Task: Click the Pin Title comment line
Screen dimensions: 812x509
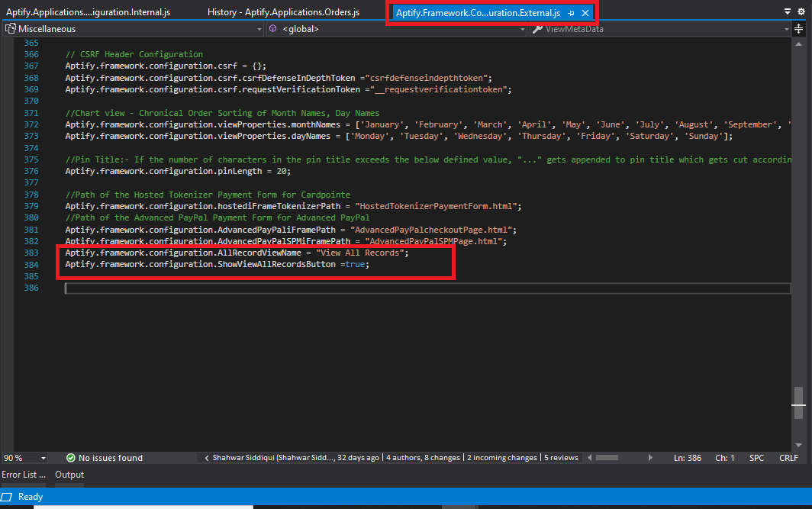Action: [x=427, y=159]
